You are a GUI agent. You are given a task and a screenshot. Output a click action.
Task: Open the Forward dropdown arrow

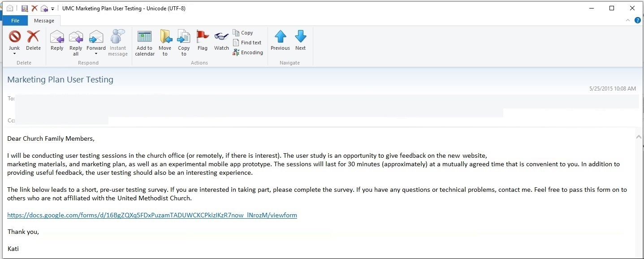(x=96, y=54)
